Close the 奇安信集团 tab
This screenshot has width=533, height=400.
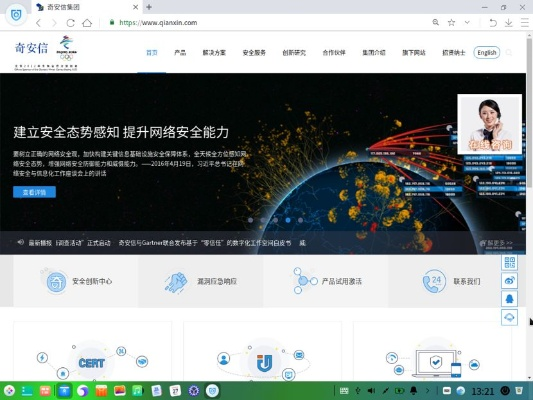[135, 7]
